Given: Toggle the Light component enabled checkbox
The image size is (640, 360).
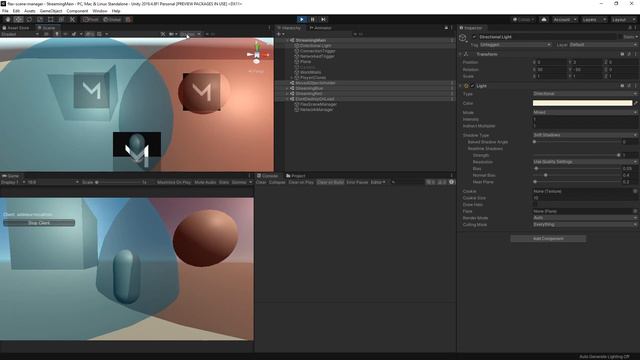Looking at the screenshot, I should [473, 86].
